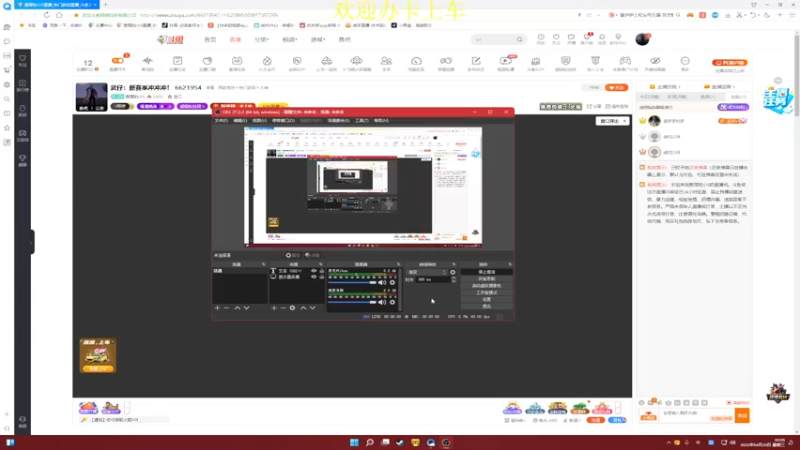Open the View menu in OBS
Viewport: 800px width, 450px height.
[260, 120]
